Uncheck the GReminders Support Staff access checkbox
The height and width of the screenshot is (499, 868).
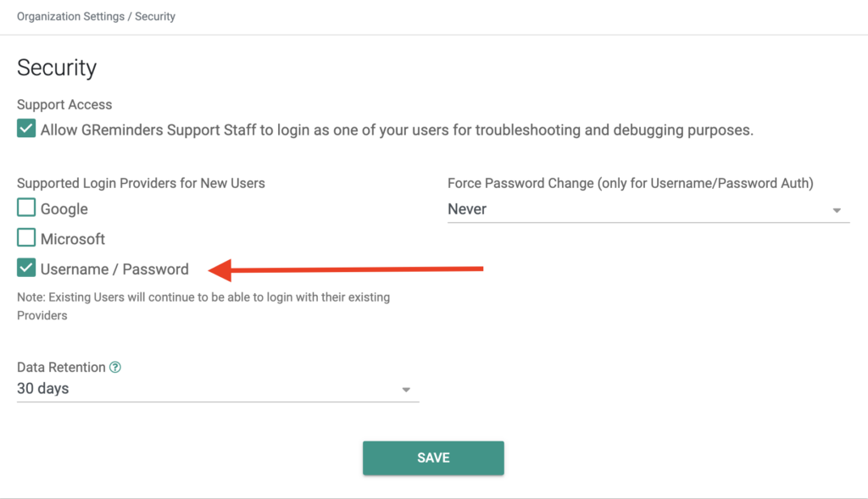coord(26,128)
